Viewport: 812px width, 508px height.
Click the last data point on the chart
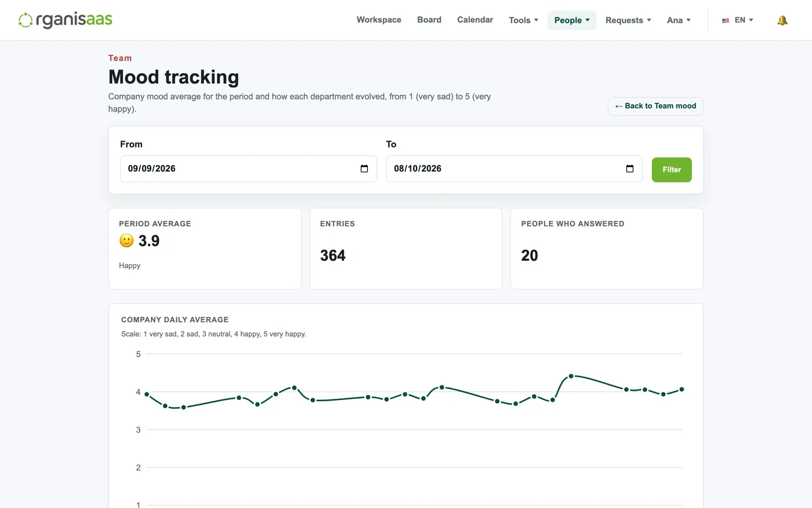pyautogui.click(x=681, y=390)
